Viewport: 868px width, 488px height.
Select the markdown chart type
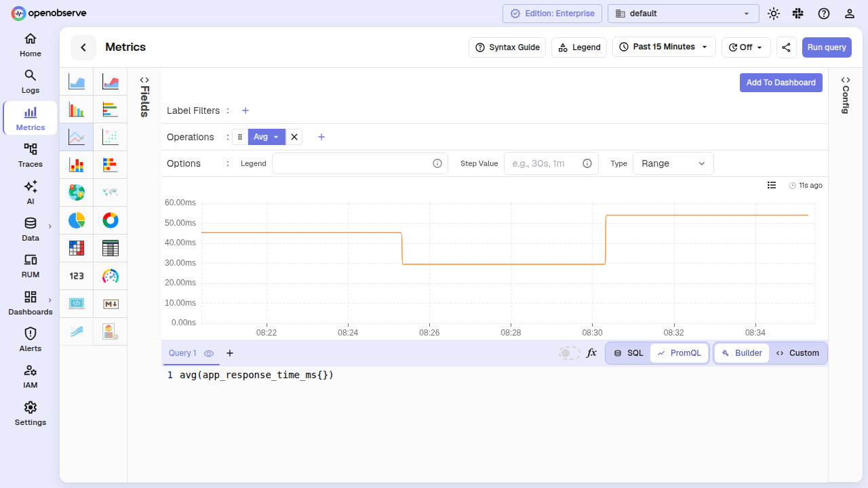tap(111, 304)
